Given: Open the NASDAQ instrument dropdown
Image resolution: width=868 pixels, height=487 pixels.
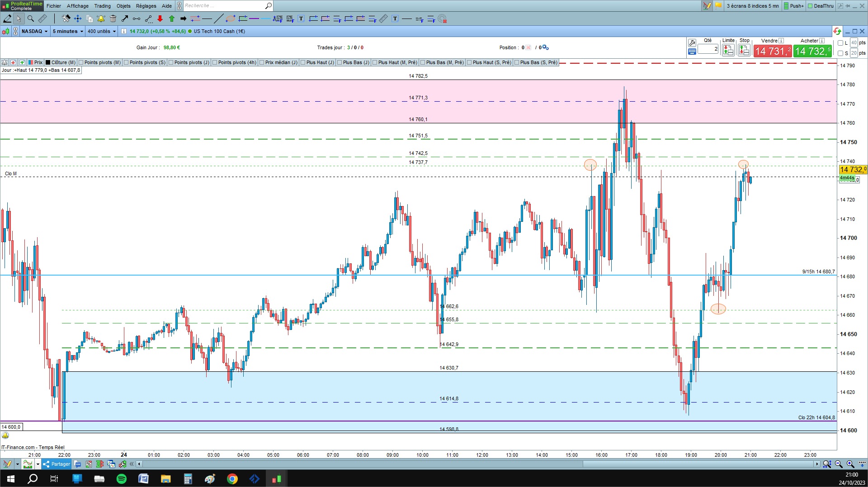Looking at the screenshot, I should (34, 31).
